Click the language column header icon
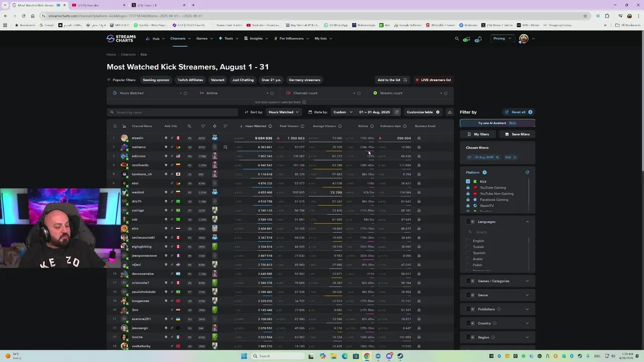The width and height of the screenshot is (644, 362). 189,126
